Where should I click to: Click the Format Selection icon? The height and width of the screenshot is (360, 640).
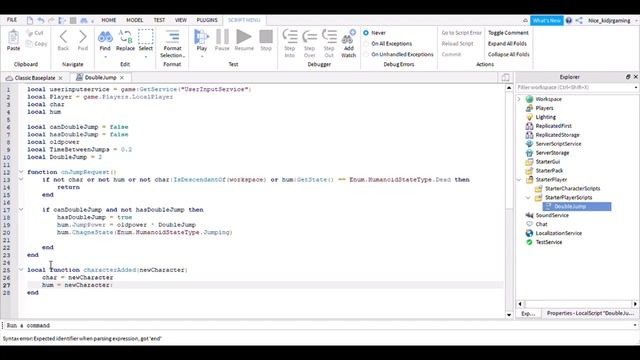[x=172, y=37]
